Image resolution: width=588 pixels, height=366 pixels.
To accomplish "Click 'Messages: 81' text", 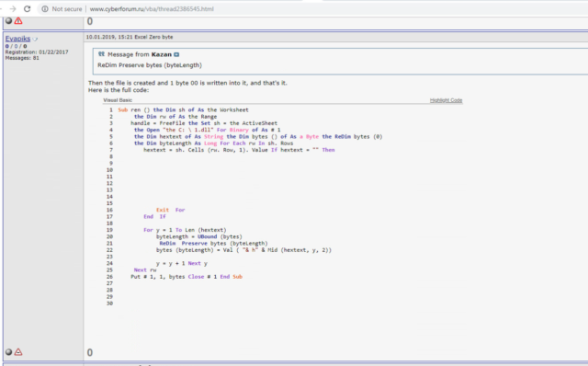I will (x=22, y=58).
